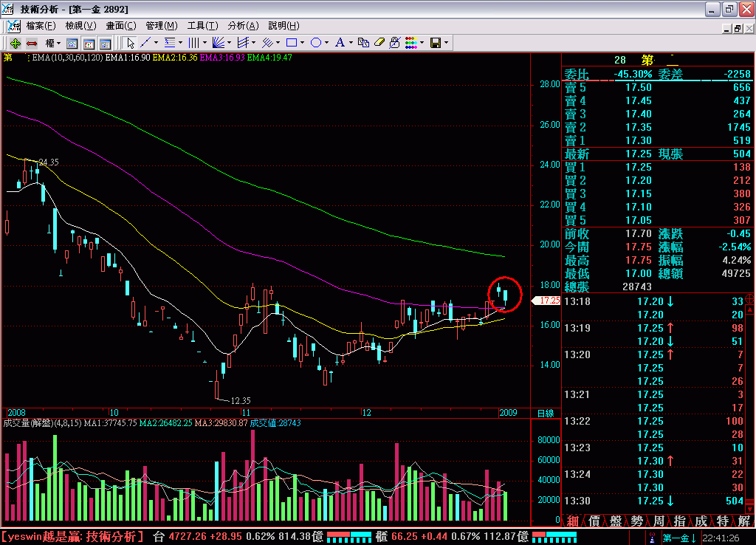Image resolution: width=756 pixels, height=545 pixels.
Task: Switch to the 價 price tab
Action: 594,521
